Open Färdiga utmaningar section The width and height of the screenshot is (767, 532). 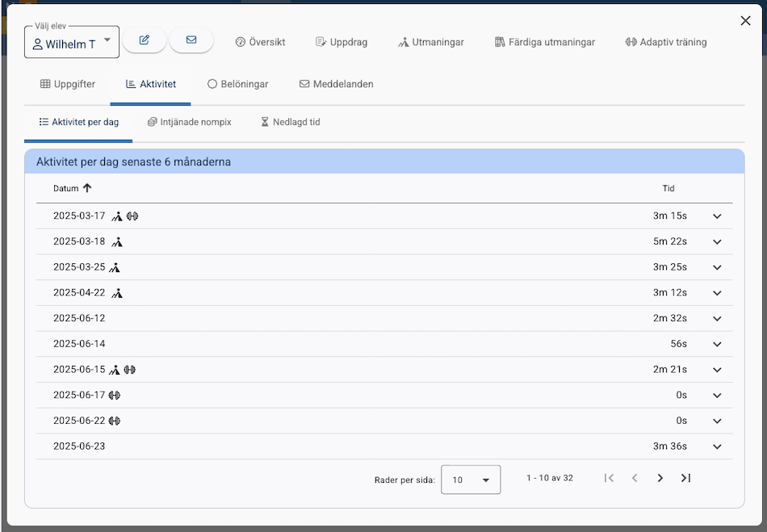(545, 42)
